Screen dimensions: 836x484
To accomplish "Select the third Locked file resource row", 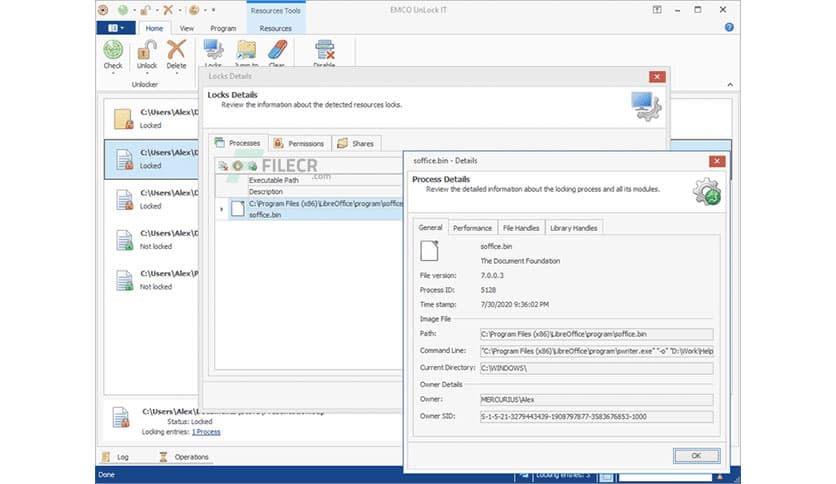I will (152, 199).
